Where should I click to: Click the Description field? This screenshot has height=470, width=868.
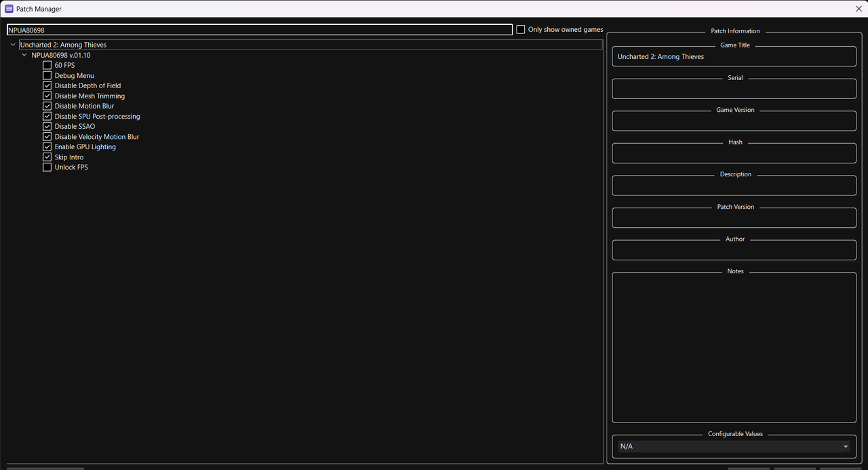coord(734,186)
